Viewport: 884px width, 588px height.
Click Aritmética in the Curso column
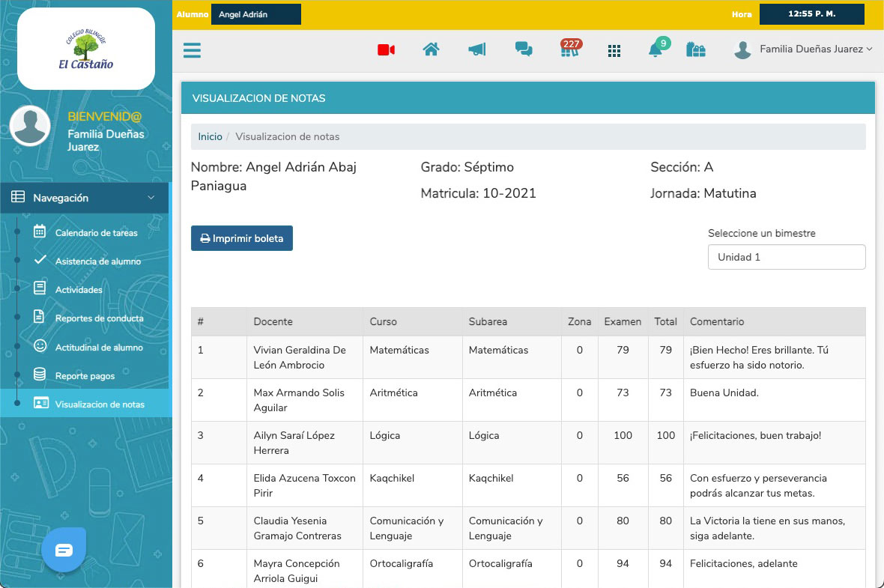393,393
